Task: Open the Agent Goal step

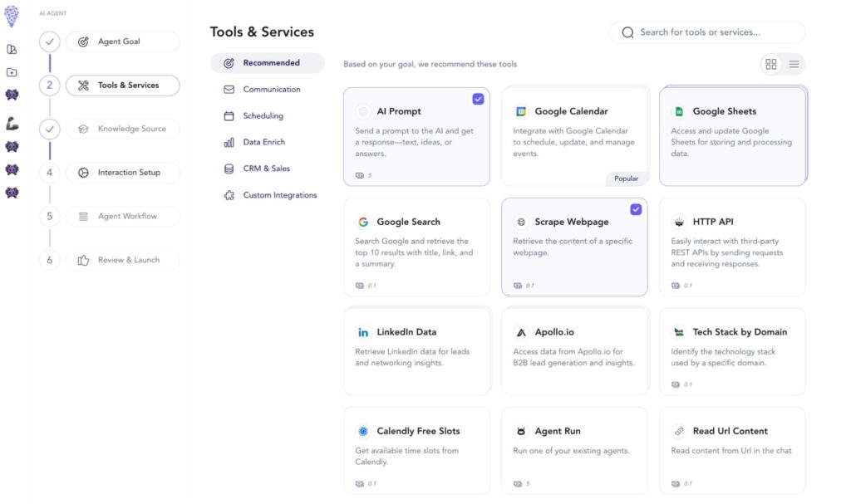Action: pos(122,41)
